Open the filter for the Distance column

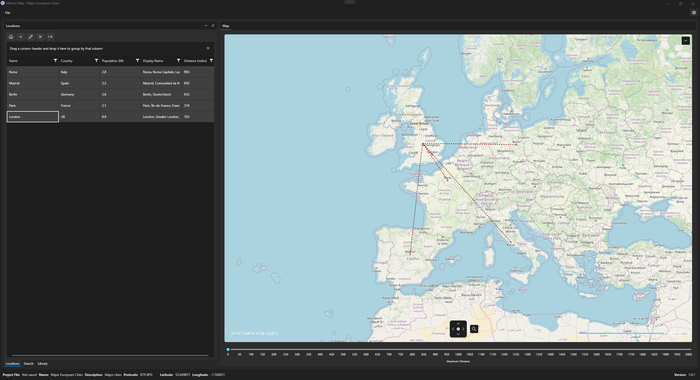(x=211, y=61)
